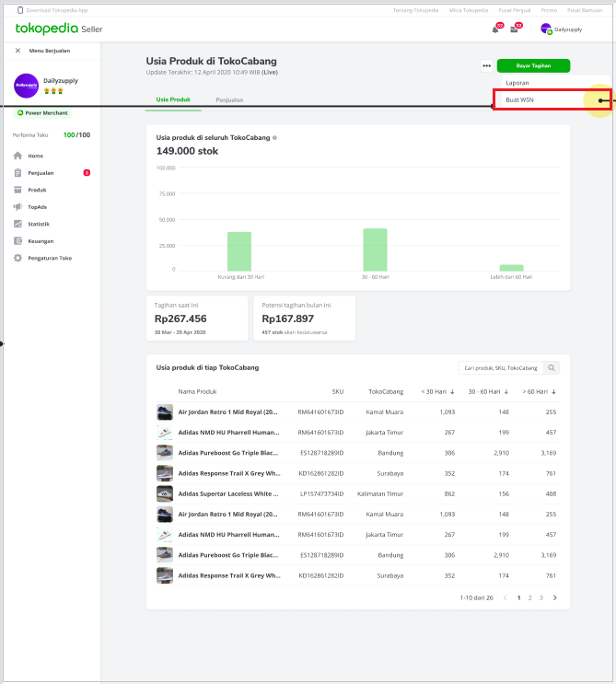Click the Cari produk search field
616x684 pixels.
click(501, 367)
